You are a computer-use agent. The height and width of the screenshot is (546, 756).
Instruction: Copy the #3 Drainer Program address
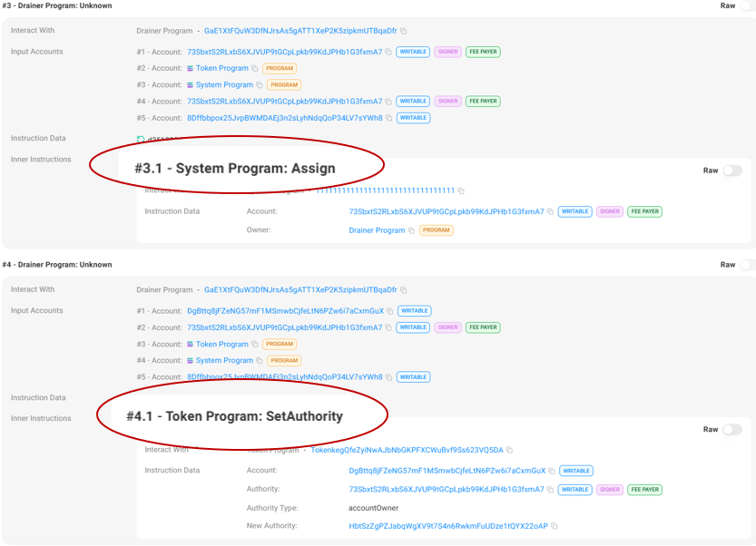point(404,31)
